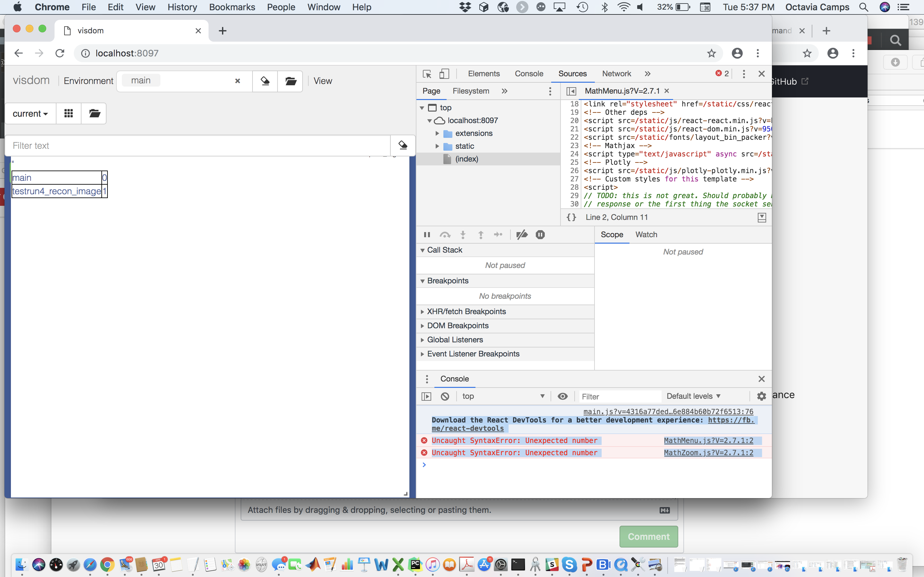Click the toggle device toolbar icon
The width and height of the screenshot is (924, 577).
click(444, 74)
